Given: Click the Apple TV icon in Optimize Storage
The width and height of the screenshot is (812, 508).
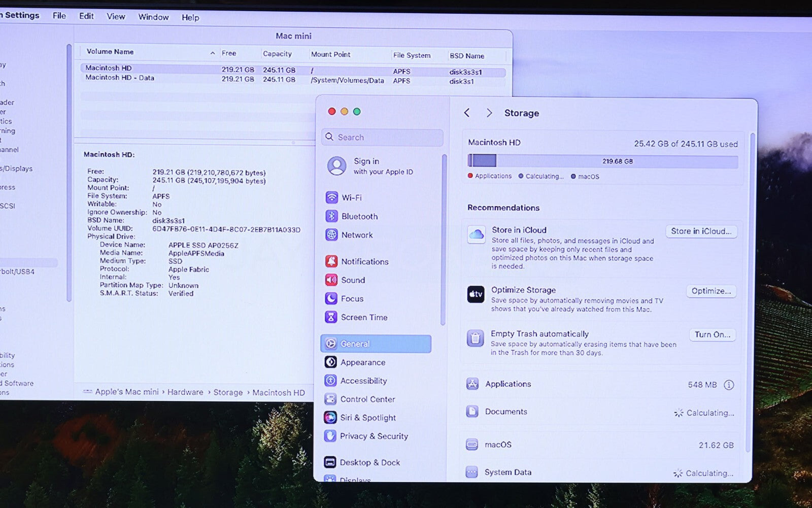Looking at the screenshot, I should coord(476,294).
